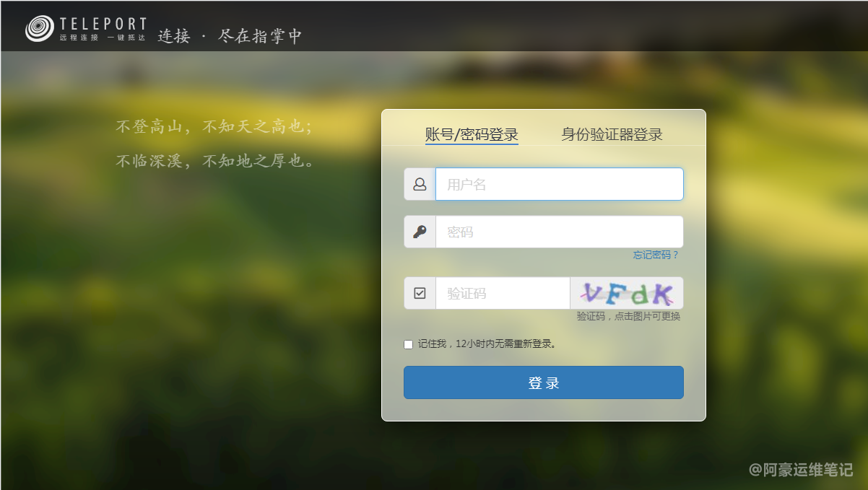
Task: Click the 记住我，12小时内无需重新登录 label text
Action: [x=487, y=344]
